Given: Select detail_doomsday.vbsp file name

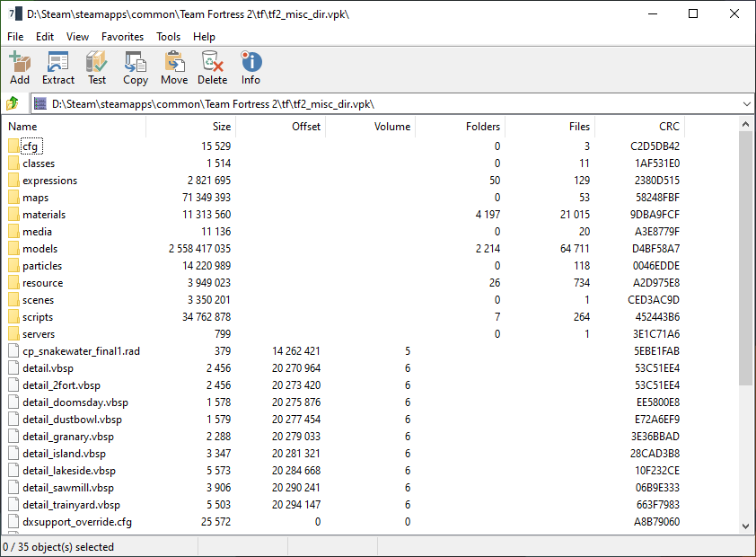Looking at the screenshot, I should 75,402.
